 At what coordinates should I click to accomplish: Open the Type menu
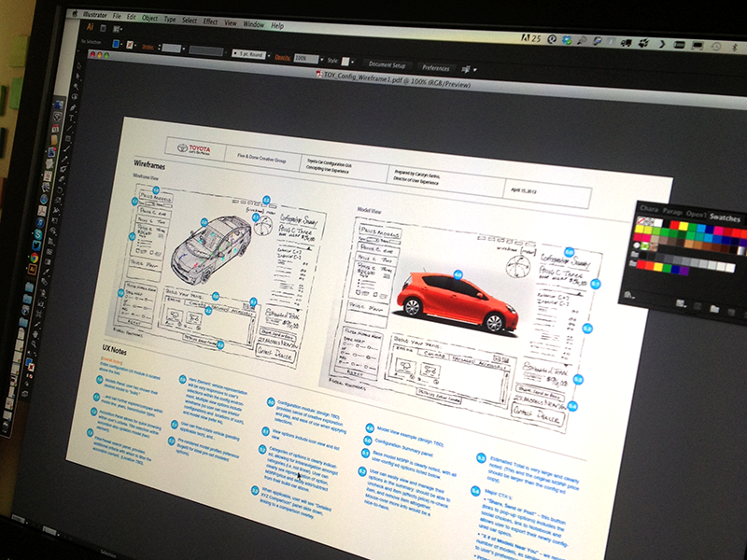click(x=170, y=20)
